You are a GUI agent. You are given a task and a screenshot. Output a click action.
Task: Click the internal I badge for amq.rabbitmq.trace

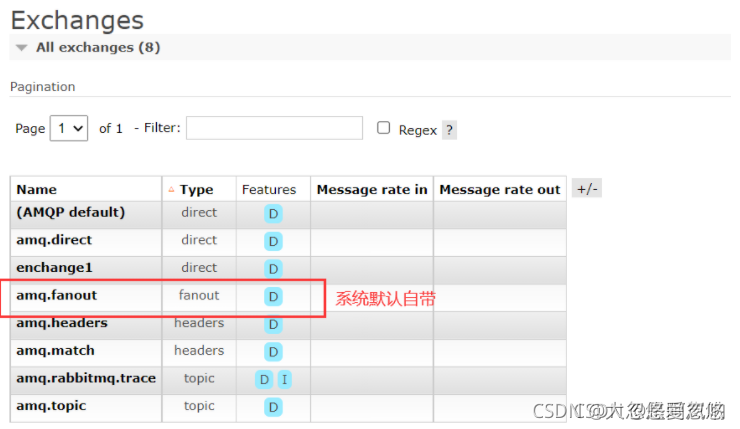285,379
